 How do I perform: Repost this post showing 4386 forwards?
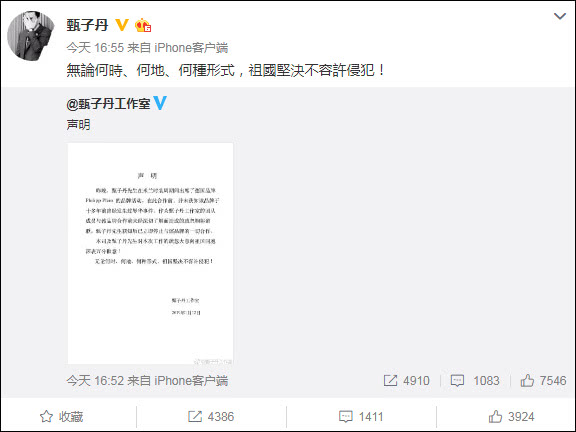[211, 417]
